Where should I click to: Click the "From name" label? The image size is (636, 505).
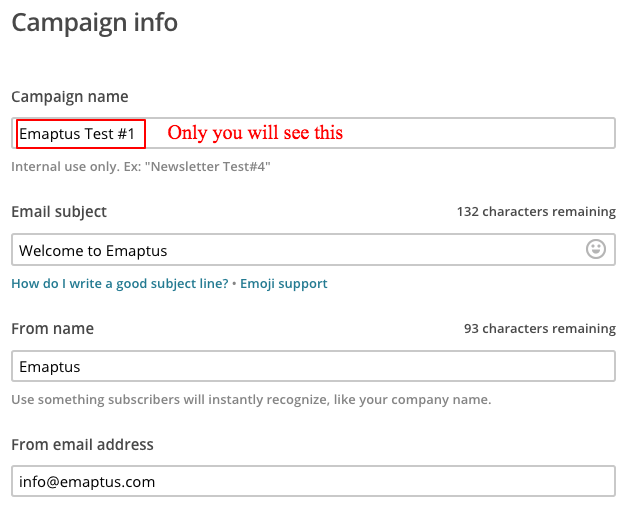click(x=52, y=328)
